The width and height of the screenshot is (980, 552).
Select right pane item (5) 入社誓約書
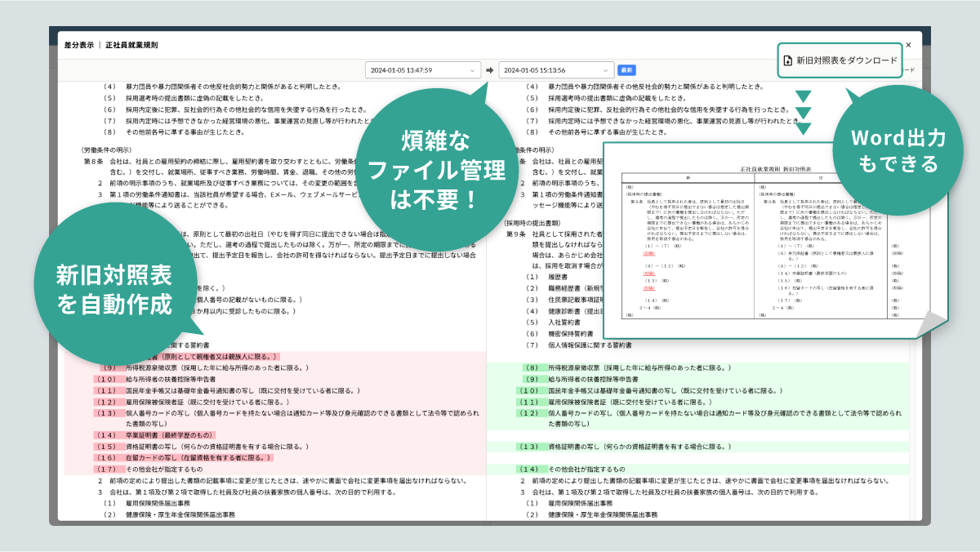(551, 323)
